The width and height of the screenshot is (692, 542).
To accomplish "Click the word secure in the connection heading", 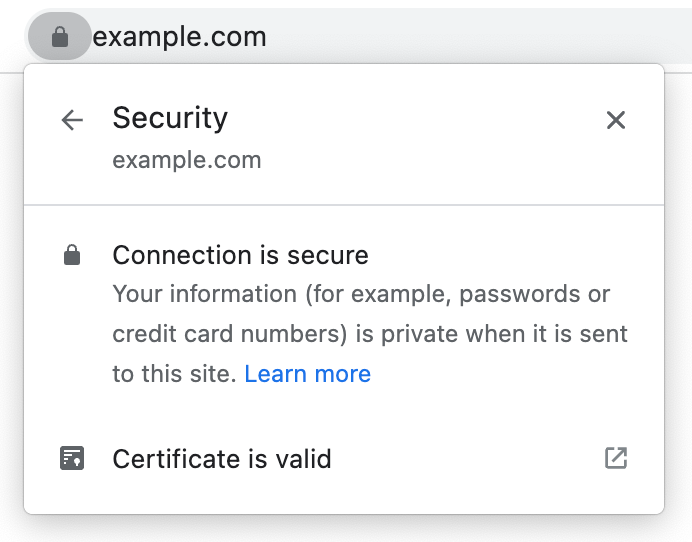I will pos(333,256).
